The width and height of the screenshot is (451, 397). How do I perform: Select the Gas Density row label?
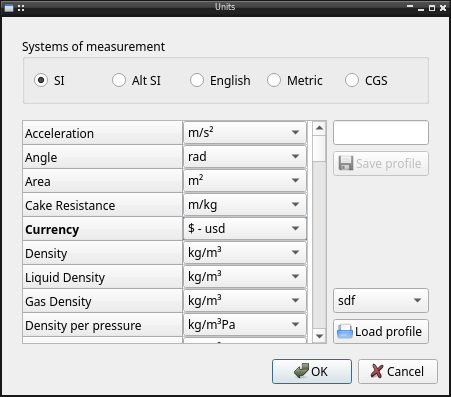[102, 301]
